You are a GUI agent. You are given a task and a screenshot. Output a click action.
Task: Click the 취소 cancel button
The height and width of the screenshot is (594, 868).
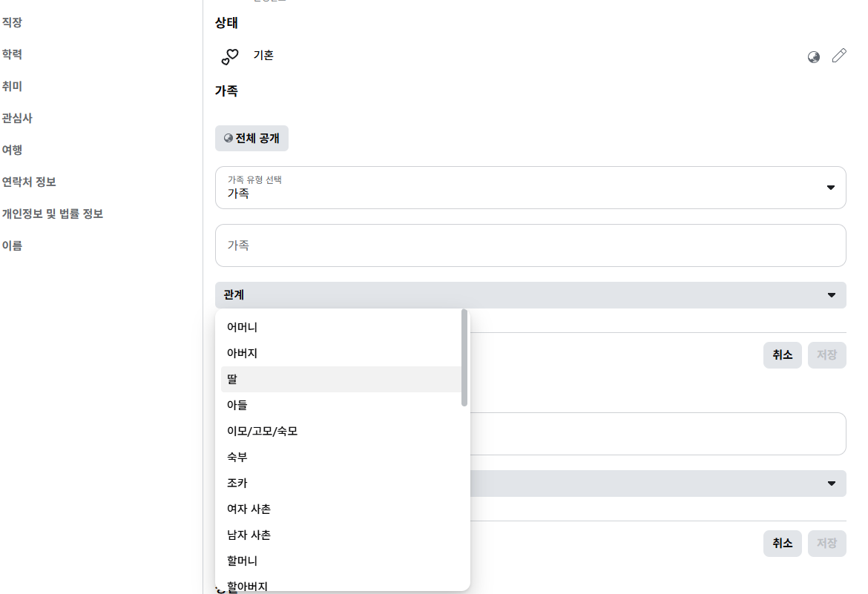[x=783, y=355]
